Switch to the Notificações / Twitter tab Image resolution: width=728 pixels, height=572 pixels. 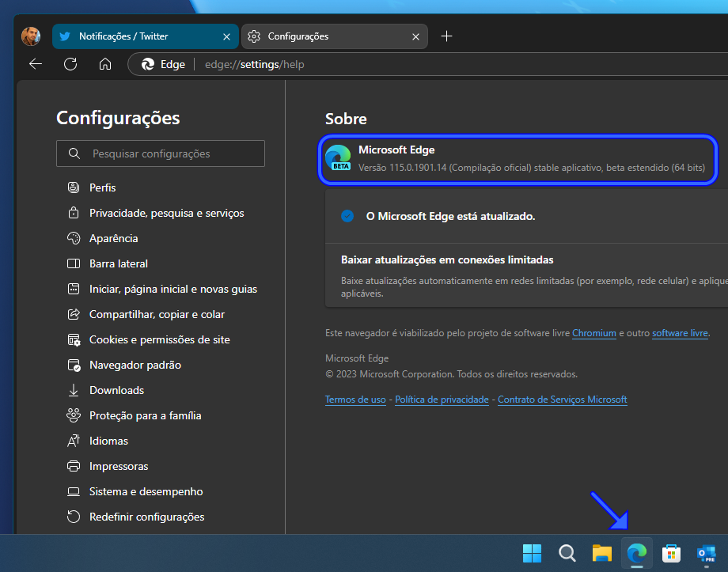click(146, 36)
